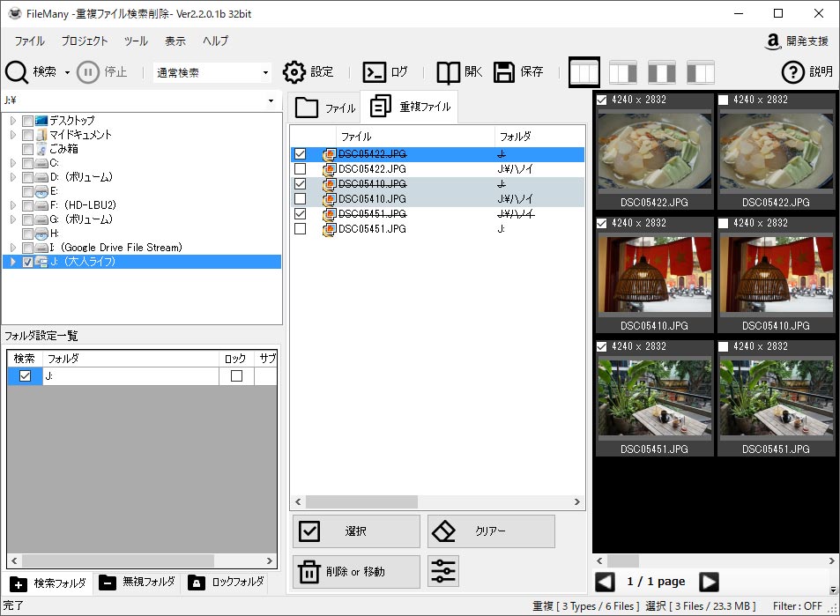Click the 検索フォルダ tab label

tap(60, 583)
